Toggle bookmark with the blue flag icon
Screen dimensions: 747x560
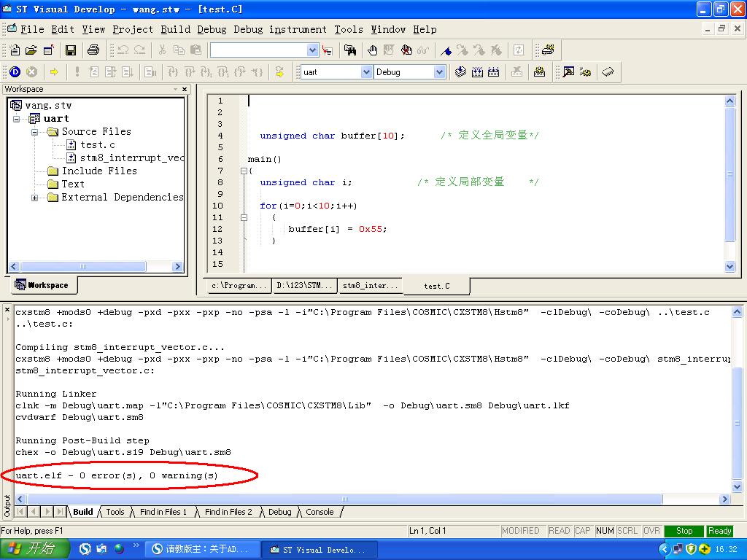coord(446,50)
